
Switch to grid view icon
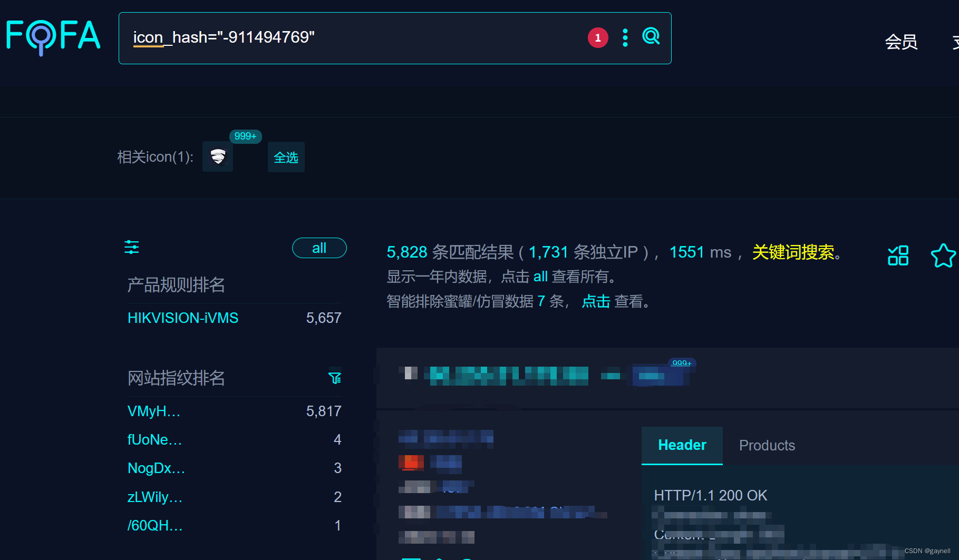click(898, 256)
